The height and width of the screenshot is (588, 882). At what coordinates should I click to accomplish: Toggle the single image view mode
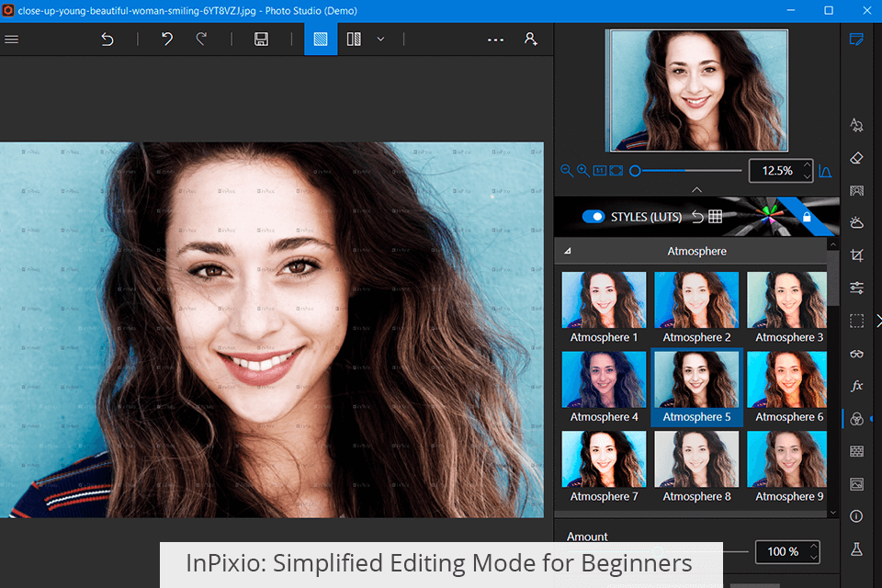(321, 40)
